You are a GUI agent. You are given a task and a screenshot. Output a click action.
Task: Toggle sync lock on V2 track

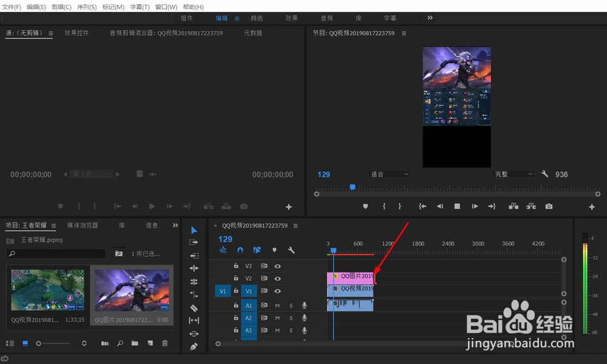[x=264, y=278]
